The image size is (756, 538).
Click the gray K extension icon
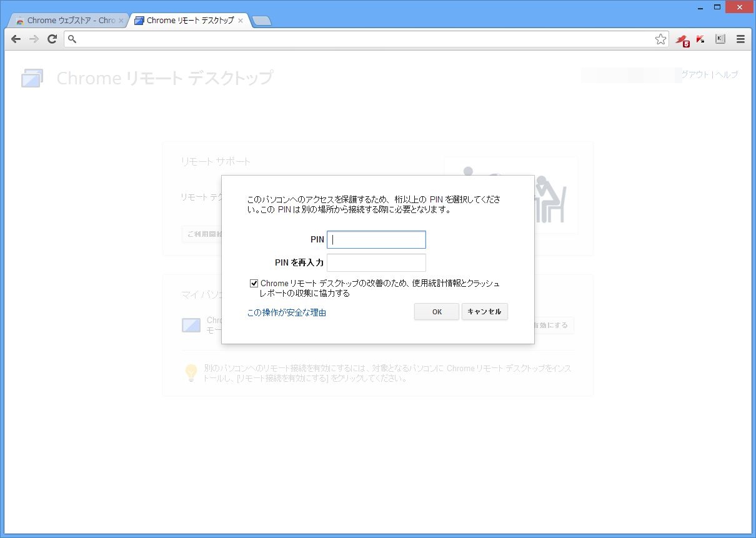[720, 39]
